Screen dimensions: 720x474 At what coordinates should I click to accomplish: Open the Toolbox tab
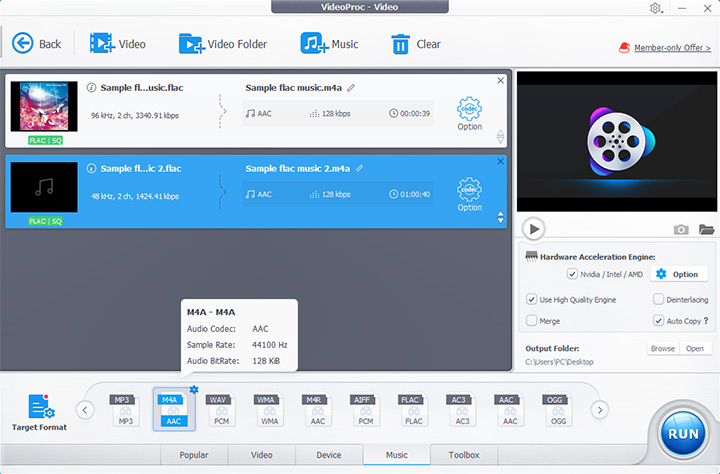pyautogui.click(x=464, y=455)
